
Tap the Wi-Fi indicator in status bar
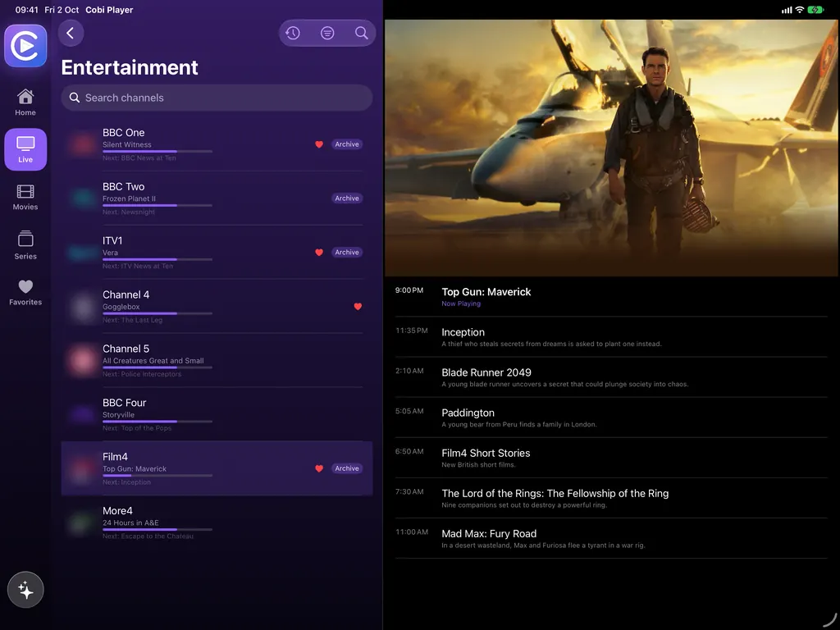(x=799, y=10)
